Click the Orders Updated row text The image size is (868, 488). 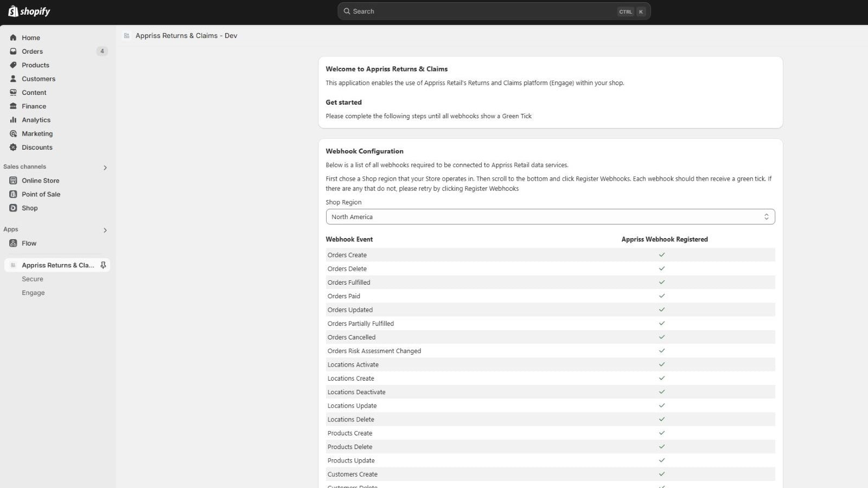(x=350, y=310)
